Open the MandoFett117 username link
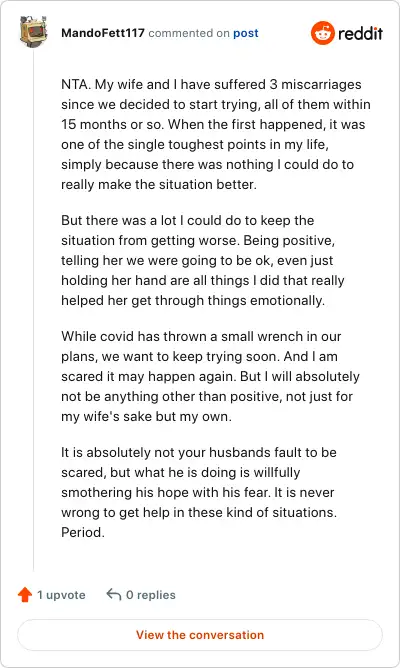This screenshot has height=668, width=400. [x=103, y=33]
